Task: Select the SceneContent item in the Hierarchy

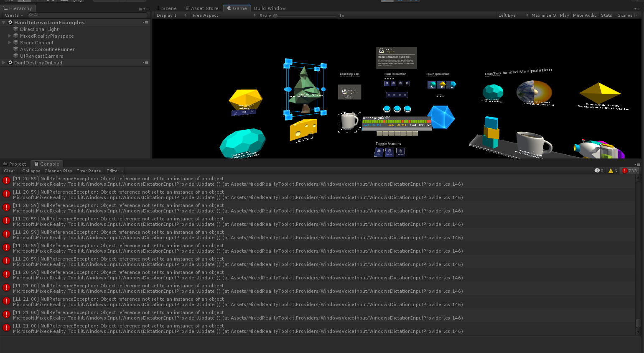Action: pos(37,42)
